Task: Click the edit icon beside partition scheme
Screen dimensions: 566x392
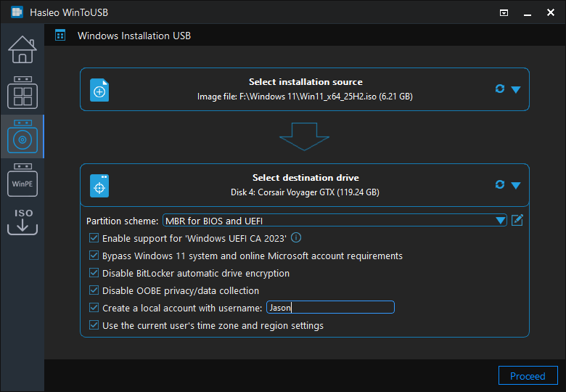Action: tap(517, 220)
